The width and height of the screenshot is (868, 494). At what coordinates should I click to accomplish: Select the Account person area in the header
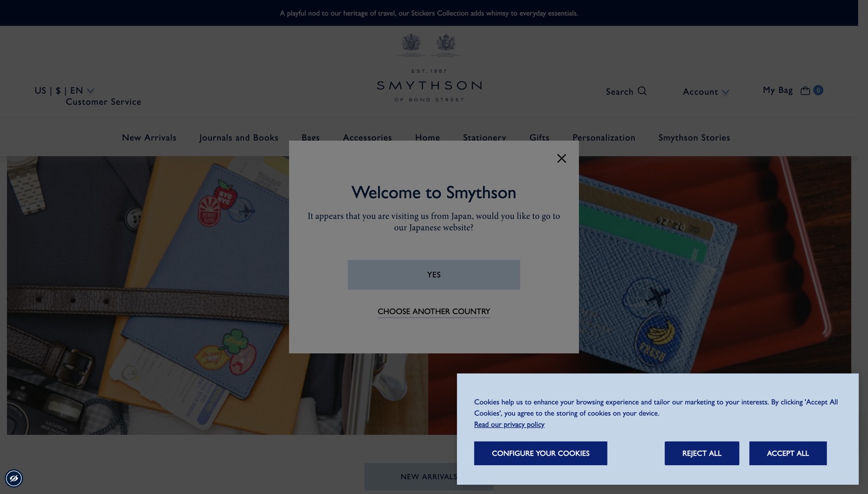[700, 92]
